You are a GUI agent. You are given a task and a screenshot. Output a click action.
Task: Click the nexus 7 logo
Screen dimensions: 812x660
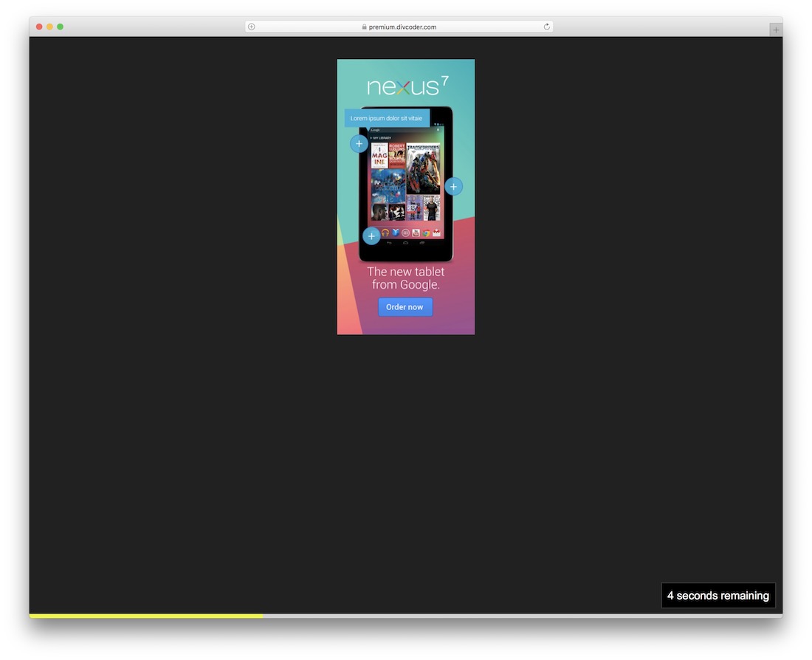point(407,86)
